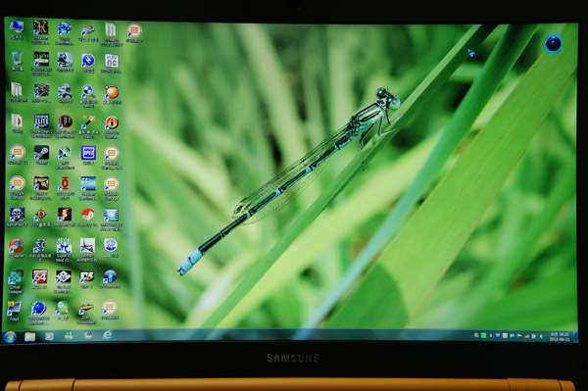Launch Internet Explorer from the taskbar
Image resolution: width=588 pixels, height=391 pixels.
[107, 335]
